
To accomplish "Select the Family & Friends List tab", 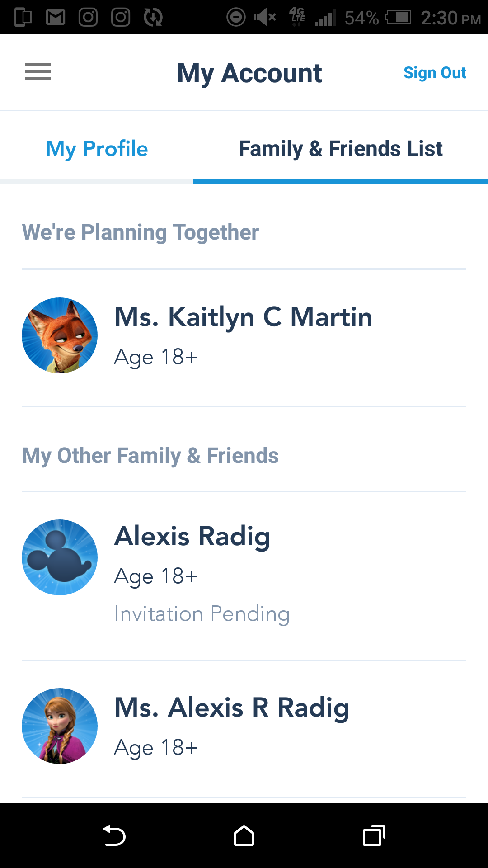I will click(x=341, y=148).
